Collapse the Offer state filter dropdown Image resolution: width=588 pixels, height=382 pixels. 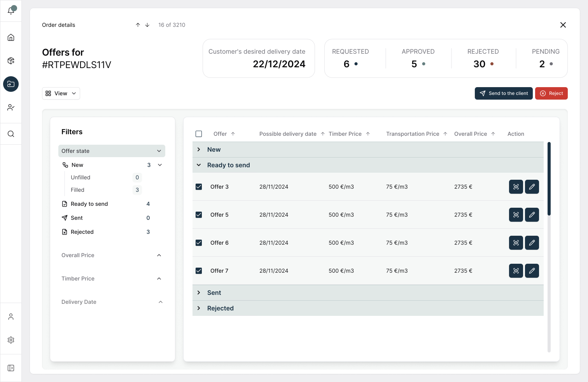click(112, 151)
